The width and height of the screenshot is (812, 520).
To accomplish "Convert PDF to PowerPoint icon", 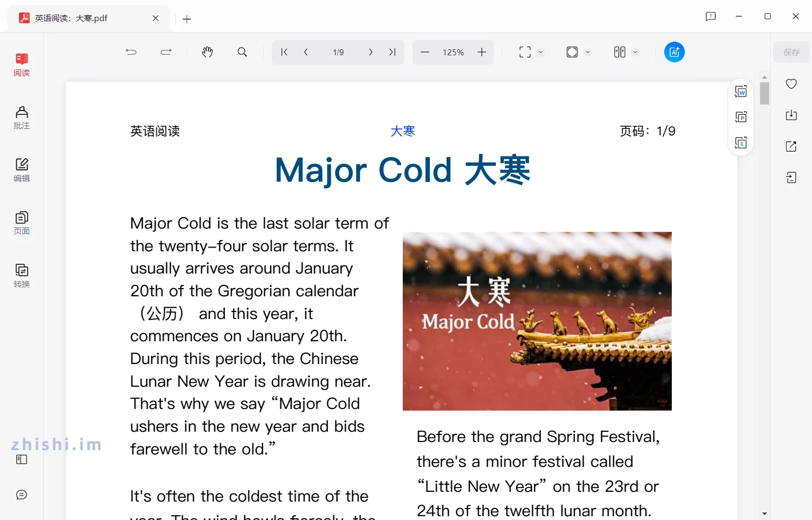I will (x=741, y=117).
